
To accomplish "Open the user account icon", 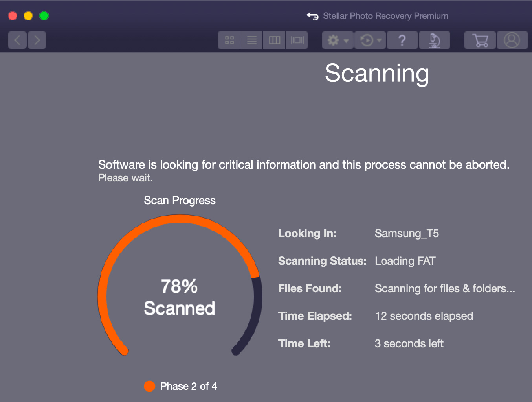I will point(512,40).
